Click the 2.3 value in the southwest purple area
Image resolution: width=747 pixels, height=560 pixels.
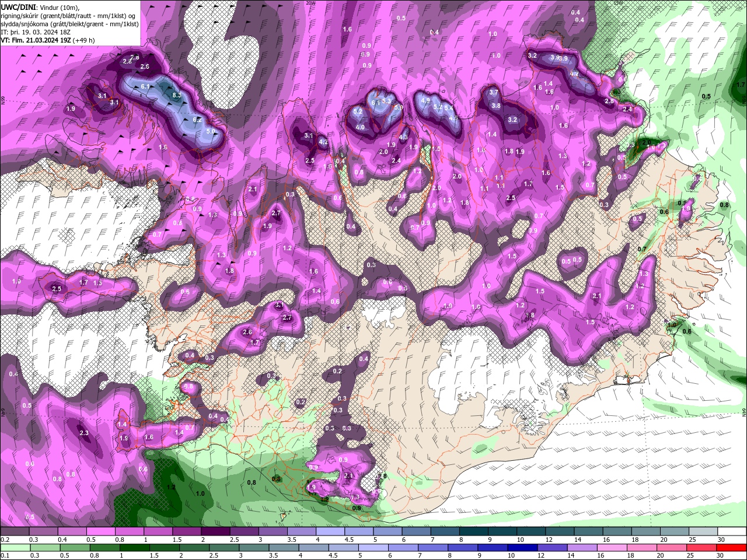coord(83,433)
